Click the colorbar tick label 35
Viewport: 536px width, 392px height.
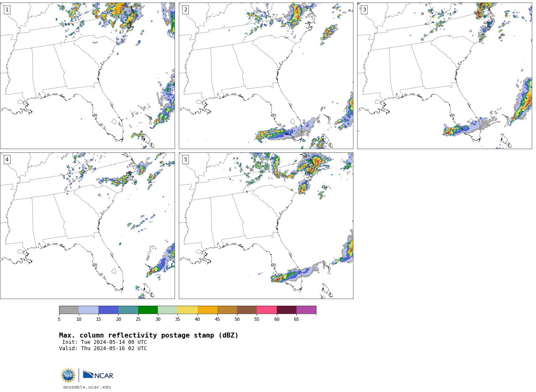tap(178, 320)
